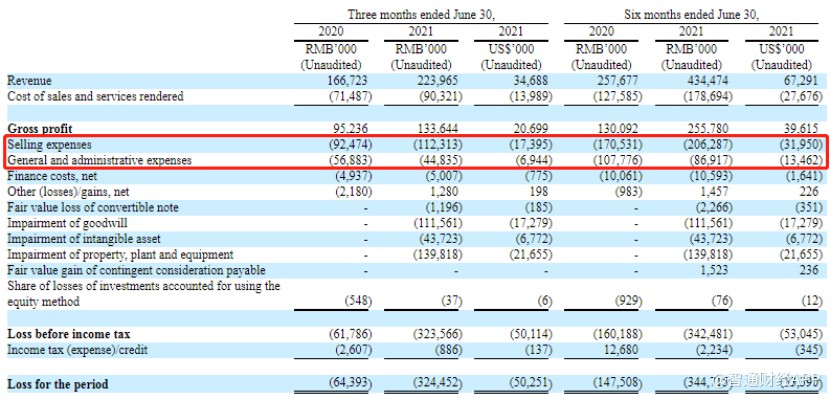Click the Income tax (expense)/credit label
Viewport: 831px width, 399px height.
(x=77, y=350)
